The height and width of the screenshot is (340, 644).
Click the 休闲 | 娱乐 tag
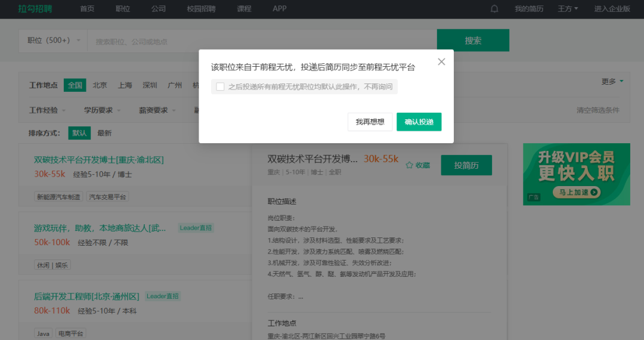point(52,265)
